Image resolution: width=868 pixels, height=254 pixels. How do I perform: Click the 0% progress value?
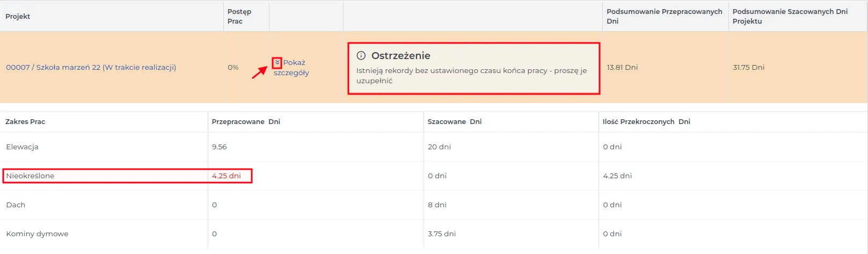(x=233, y=67)
